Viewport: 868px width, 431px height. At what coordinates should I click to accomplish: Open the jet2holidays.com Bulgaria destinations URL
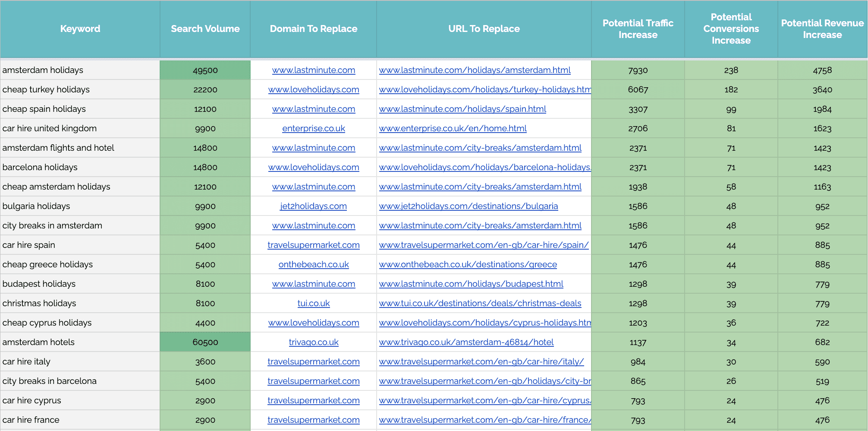pos(468,206)
